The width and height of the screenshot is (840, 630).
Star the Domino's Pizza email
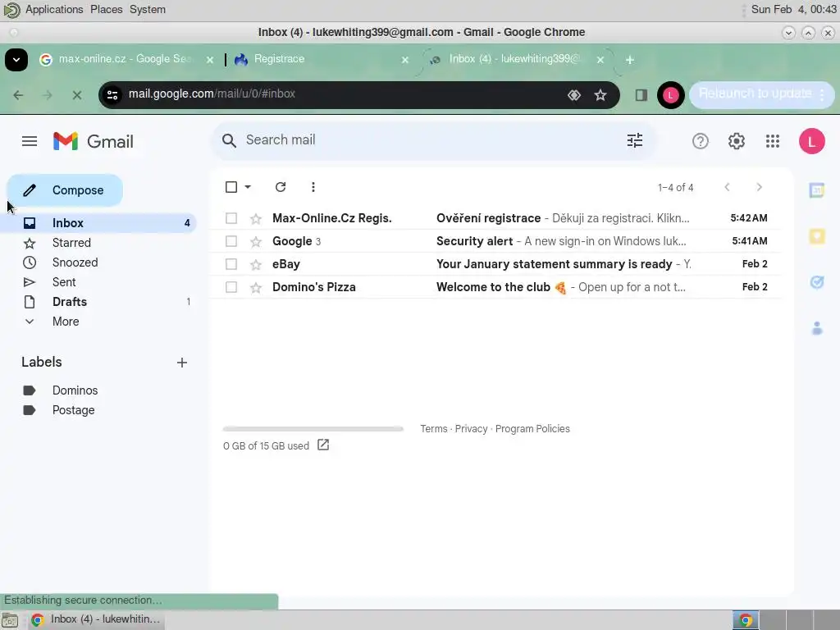click(256, 288)
